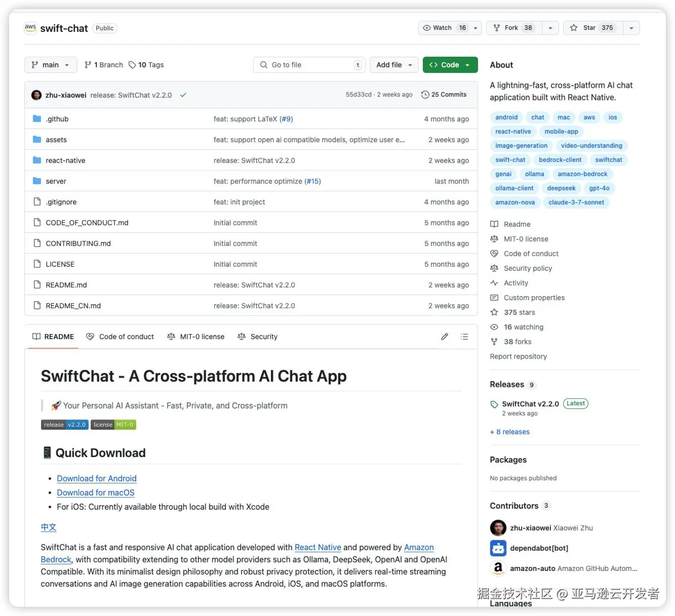The height and width of the screenshot is (616, 675).
Task: Open README_CN.md file
Action: click(73, 306)
